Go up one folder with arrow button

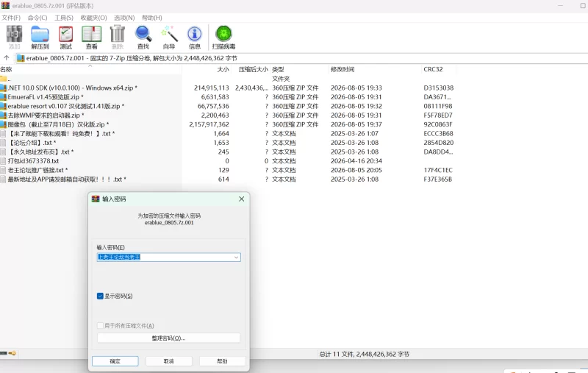click(7, 58)
